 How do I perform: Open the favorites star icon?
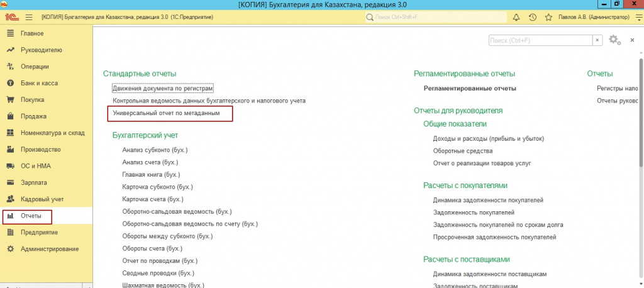pyautogui.click(x=548, y=17)
